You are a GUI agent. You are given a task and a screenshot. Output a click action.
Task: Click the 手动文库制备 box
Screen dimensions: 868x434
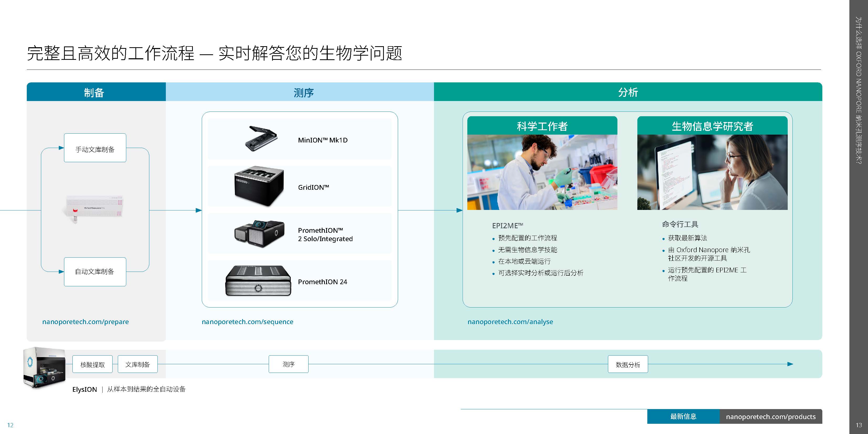click(x=95, y=148)
